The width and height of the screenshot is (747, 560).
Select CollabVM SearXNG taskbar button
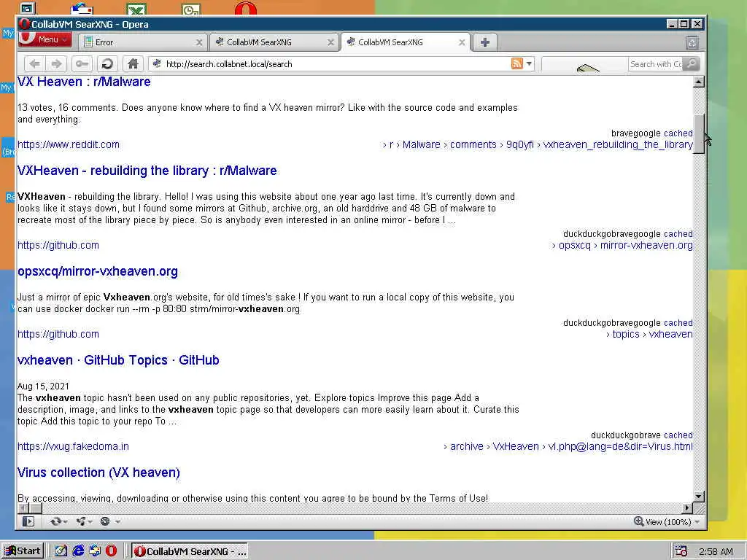pos(190,551)
